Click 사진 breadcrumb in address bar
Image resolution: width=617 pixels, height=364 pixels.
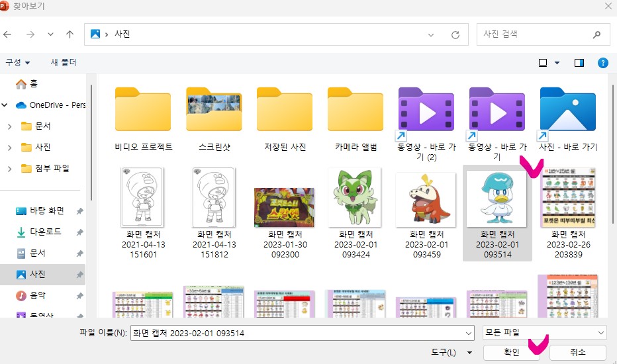pos(122,34)
